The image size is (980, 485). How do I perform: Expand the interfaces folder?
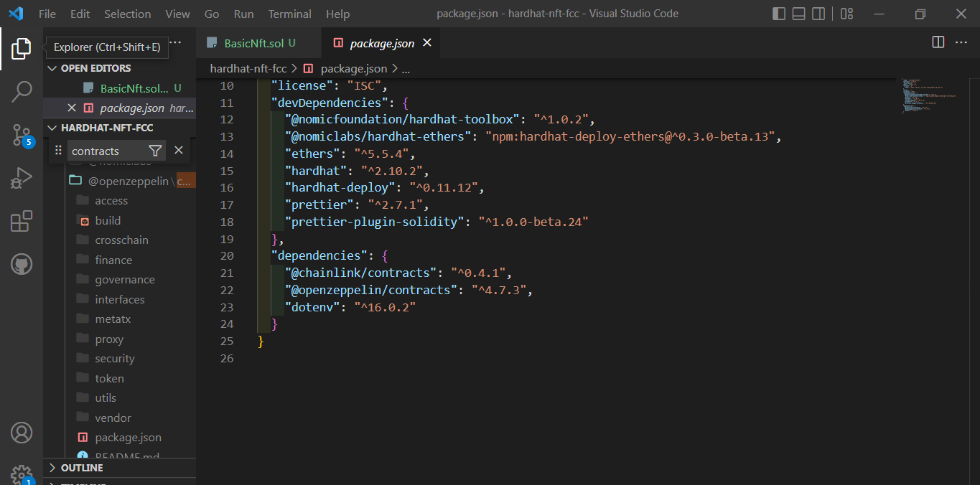pos(119,299)
